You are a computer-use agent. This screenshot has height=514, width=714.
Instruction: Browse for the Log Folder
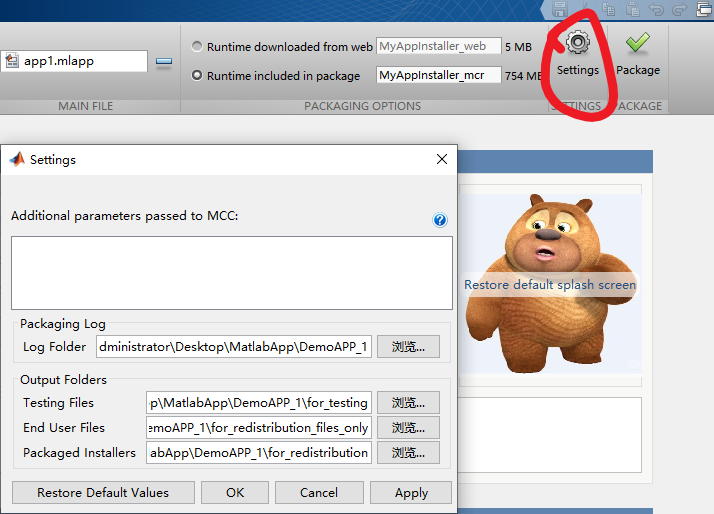pyautogui.click(x=408, y=346)
